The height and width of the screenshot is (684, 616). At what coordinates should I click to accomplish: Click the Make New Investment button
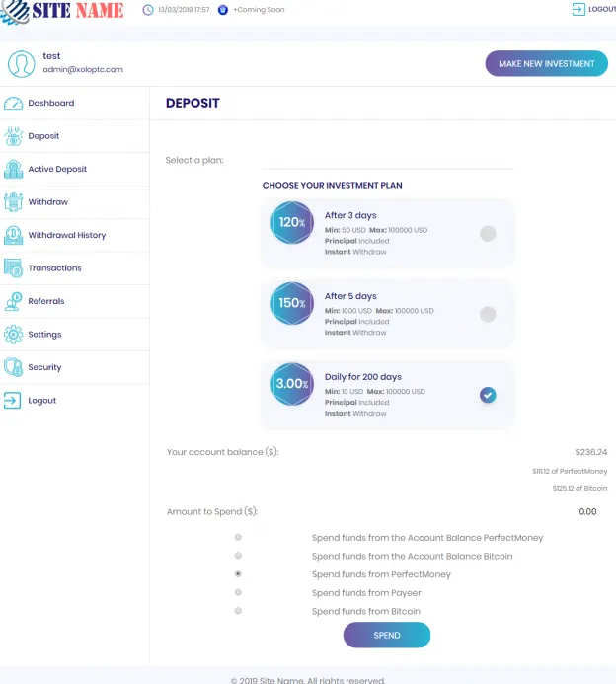[546, 64]
